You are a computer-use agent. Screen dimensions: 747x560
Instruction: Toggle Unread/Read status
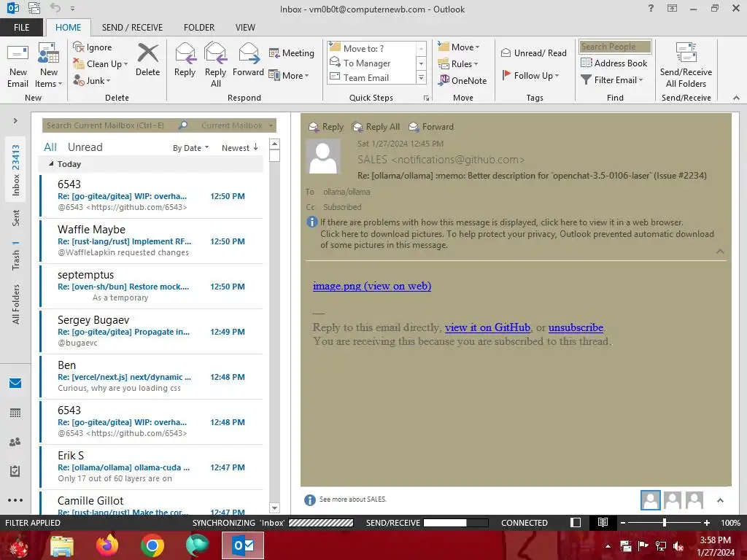[533, 52]
